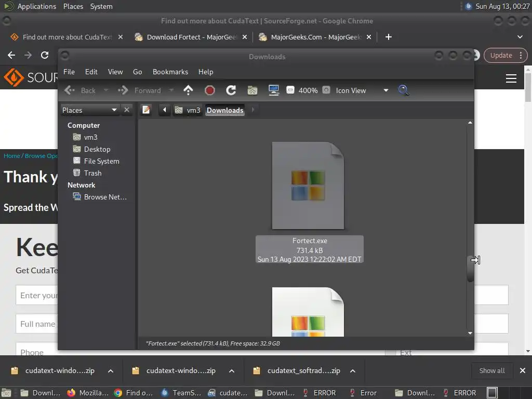Open View menu in Downloads window

coord(115,72)
